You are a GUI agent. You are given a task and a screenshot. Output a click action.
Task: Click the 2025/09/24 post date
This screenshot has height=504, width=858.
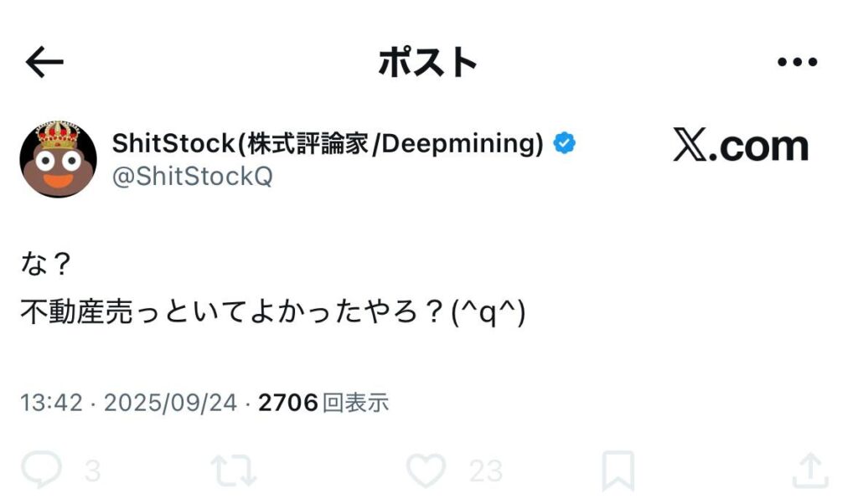(171, 403)
